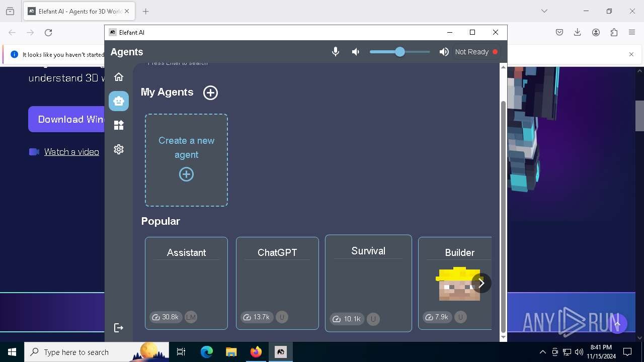Viewport: 644px width, 362px height.
Task: Open Firefox hamburger application menu
Action: coord(632,32)
